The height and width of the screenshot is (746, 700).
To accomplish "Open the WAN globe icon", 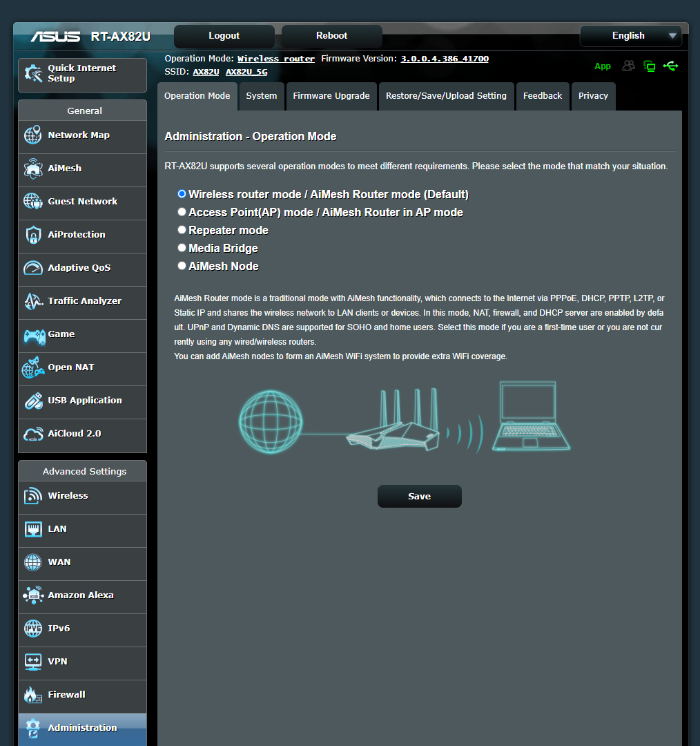I will 33,562.
